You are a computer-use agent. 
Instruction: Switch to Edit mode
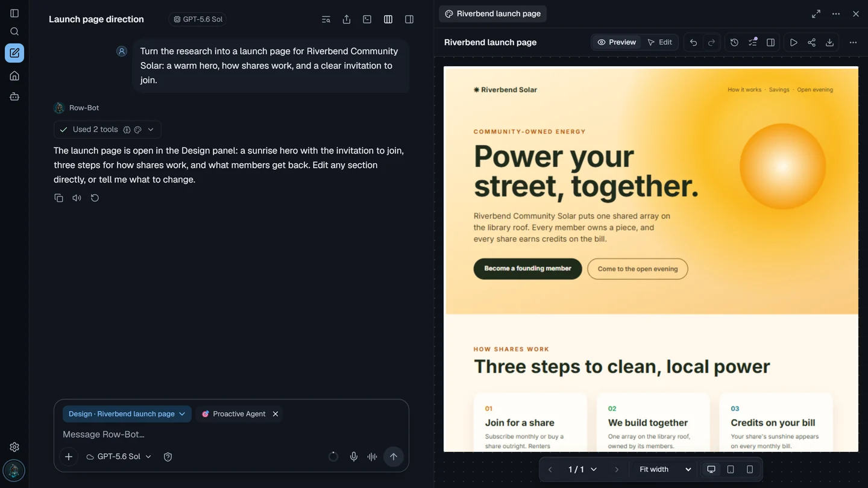pyautogui.click(x=659, y=42)
